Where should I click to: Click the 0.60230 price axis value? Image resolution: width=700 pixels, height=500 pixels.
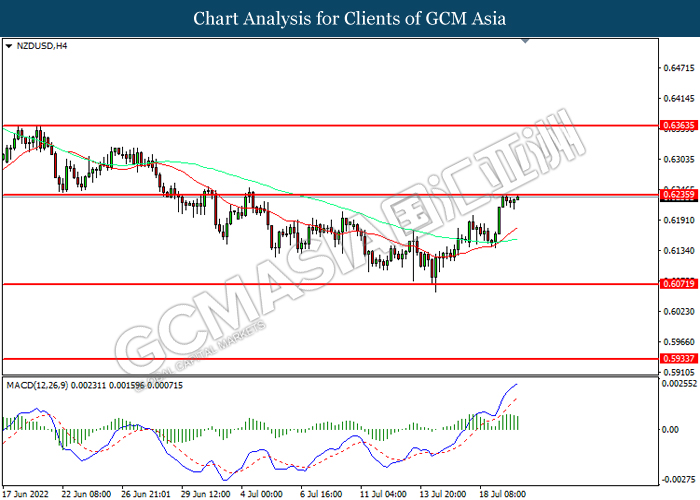tap(679, 311)
